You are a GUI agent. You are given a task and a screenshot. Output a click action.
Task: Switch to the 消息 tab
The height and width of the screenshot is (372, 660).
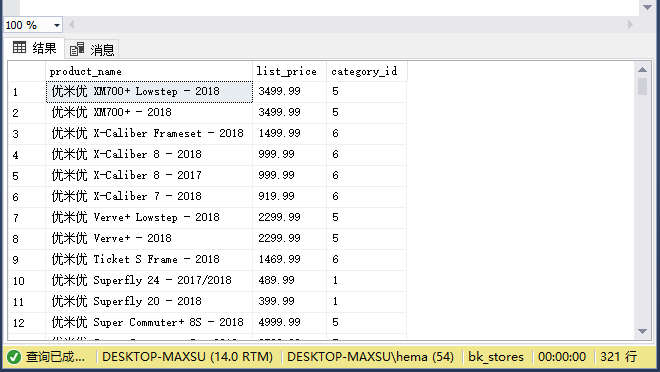coord(92,50)
